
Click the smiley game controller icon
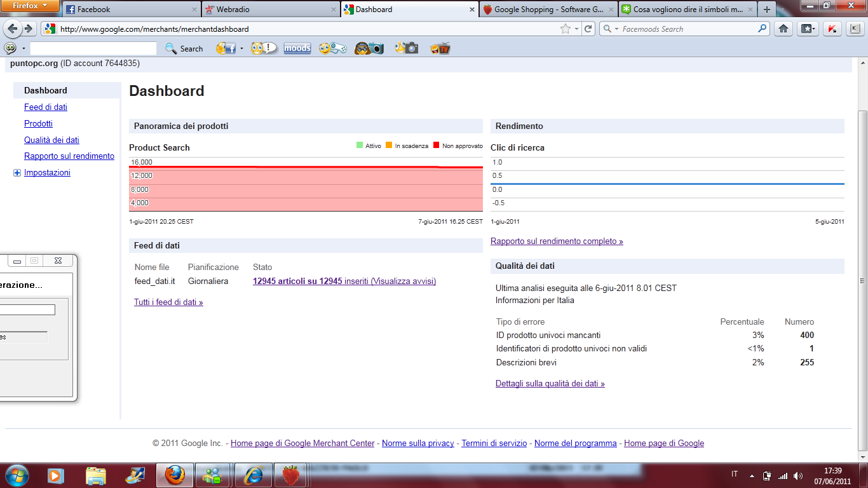(x=332, y=48)
